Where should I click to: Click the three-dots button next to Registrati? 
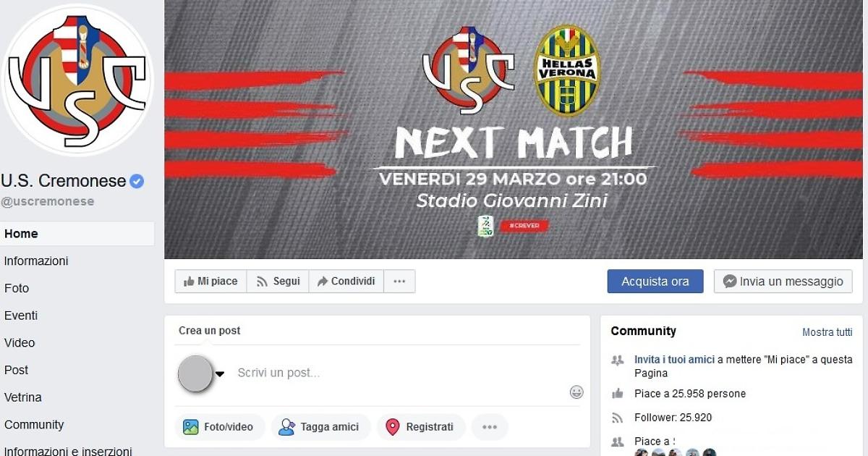[490, 427]
